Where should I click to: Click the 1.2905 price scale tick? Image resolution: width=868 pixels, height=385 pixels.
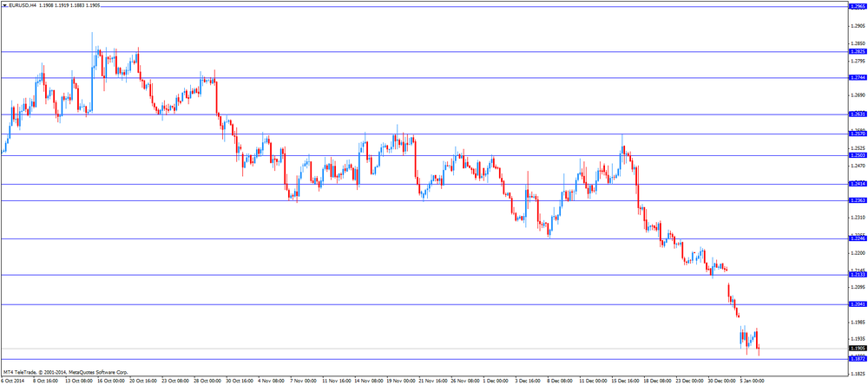[858, 26]
